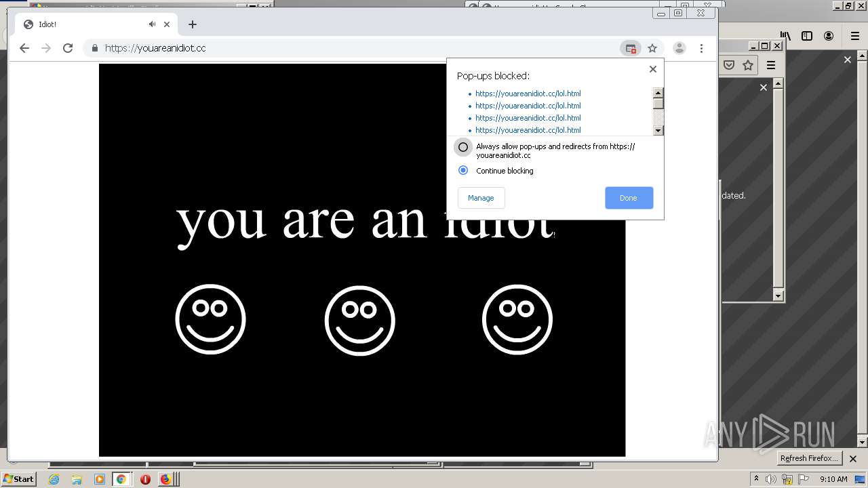Save to Pocket in inner Firefox window
This screenshot has width=868, height=488.
729,65
